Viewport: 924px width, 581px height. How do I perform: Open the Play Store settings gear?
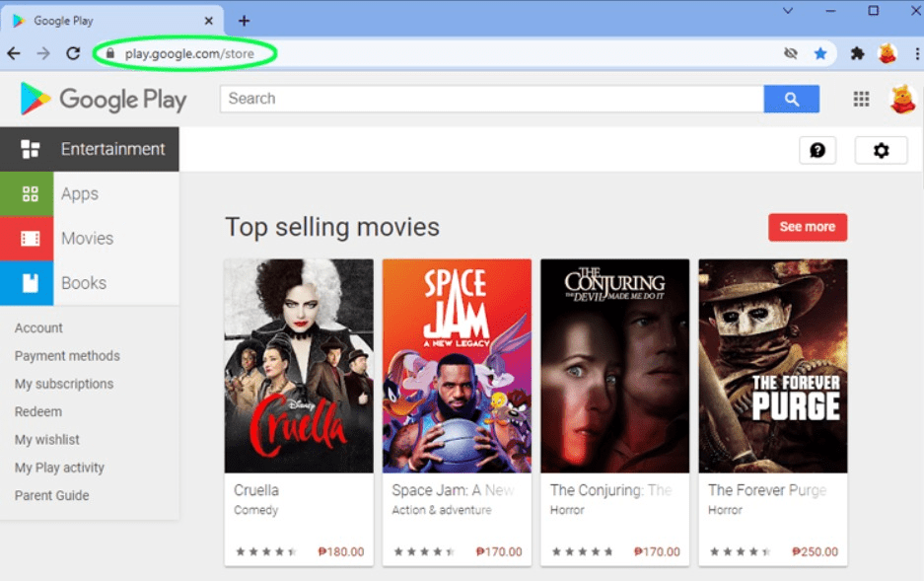(x=881, y=150)
